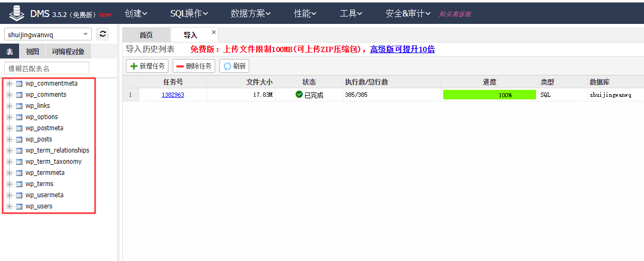Open the 工具 menu

[351, 14]
